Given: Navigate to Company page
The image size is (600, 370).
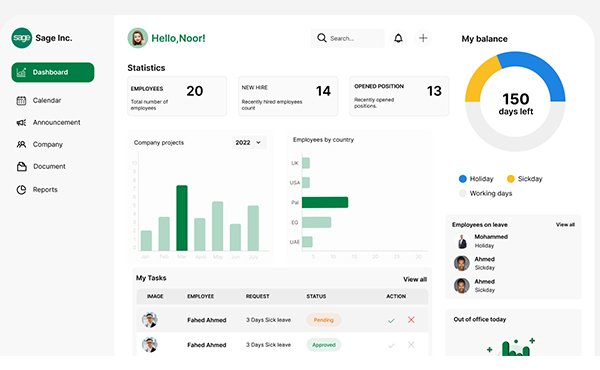Looking at the screenshot, I should tap(40, 144).
